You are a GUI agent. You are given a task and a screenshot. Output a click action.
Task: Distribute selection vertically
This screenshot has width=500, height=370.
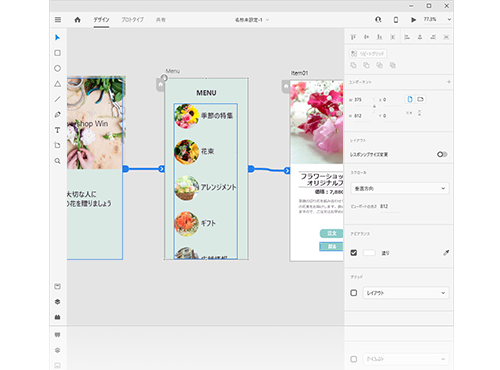click(x=393, y=37)
